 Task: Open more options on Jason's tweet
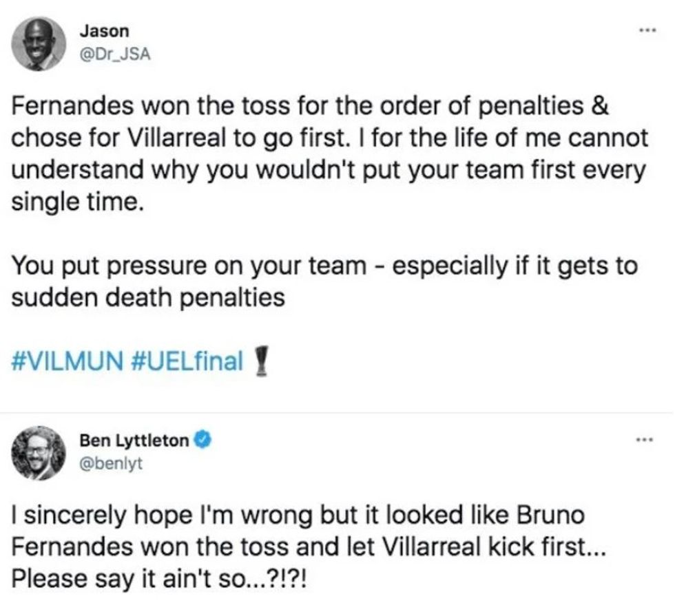pos(645,32)
